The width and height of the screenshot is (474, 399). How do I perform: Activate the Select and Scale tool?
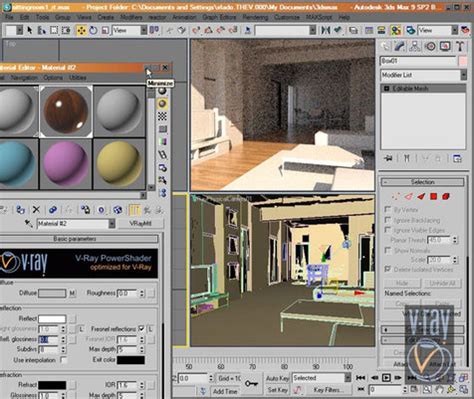105,31
